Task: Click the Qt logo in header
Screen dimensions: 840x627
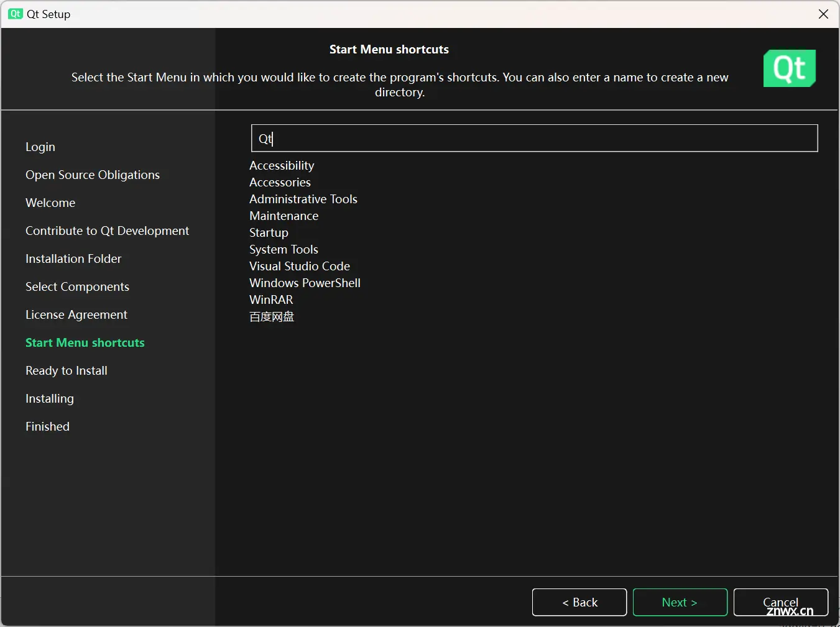Action: 790,68
